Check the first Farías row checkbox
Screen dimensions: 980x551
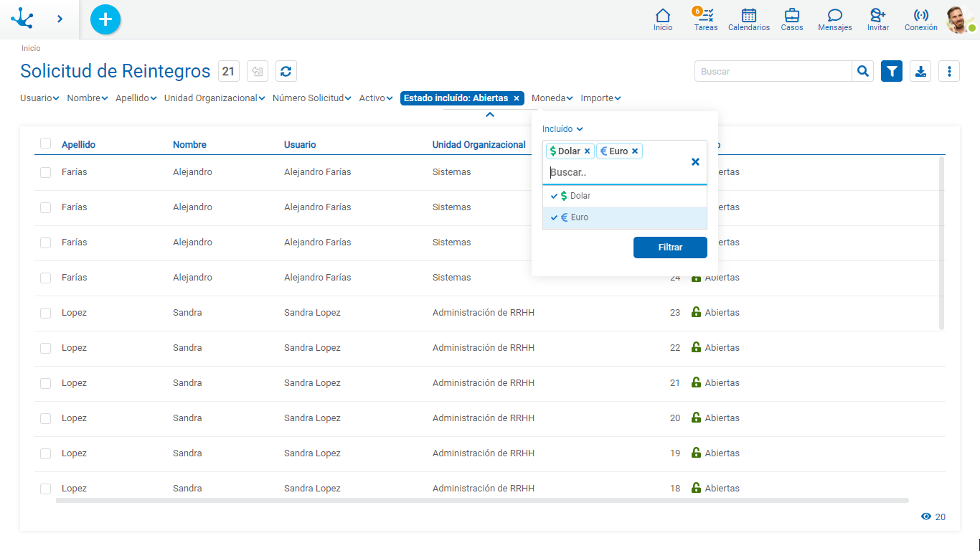click(x=46, y=172)
